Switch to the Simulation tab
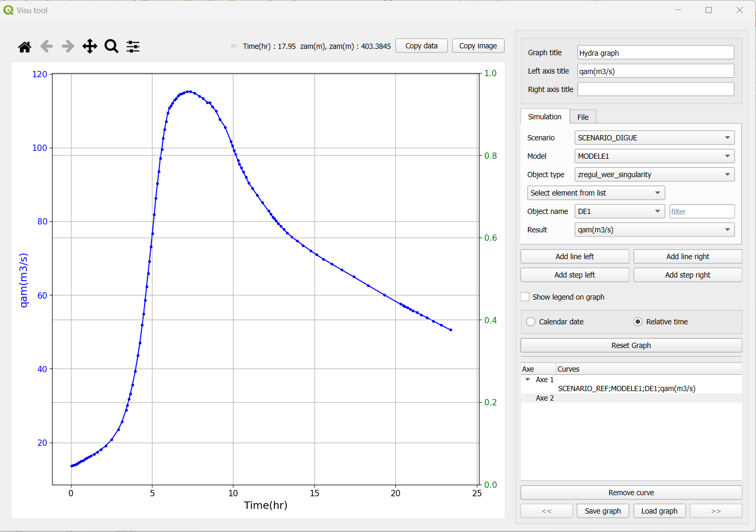Screen dimensions: 756x532 (545, 117)
